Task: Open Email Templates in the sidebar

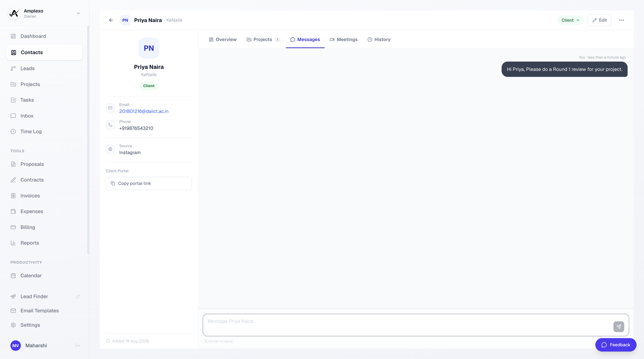Action: point(44,311)
